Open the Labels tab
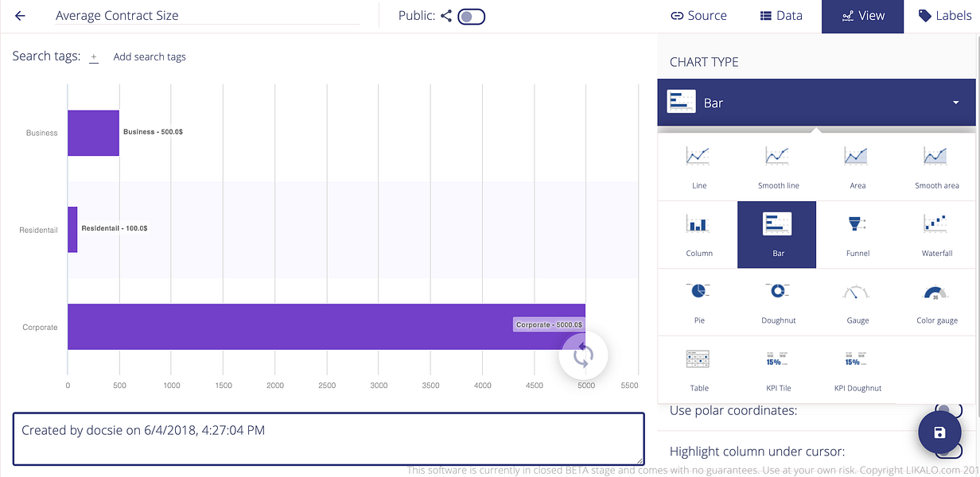This screenshot has height=477, width=980. [x=944, y=16]
